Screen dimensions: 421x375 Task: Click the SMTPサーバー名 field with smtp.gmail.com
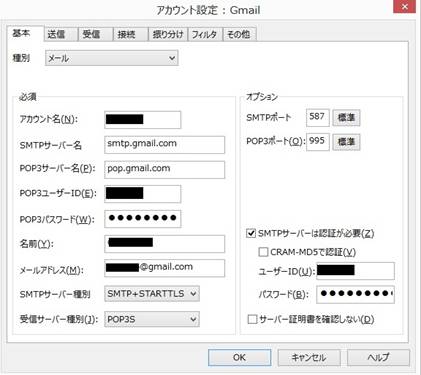tap(165, 145)
